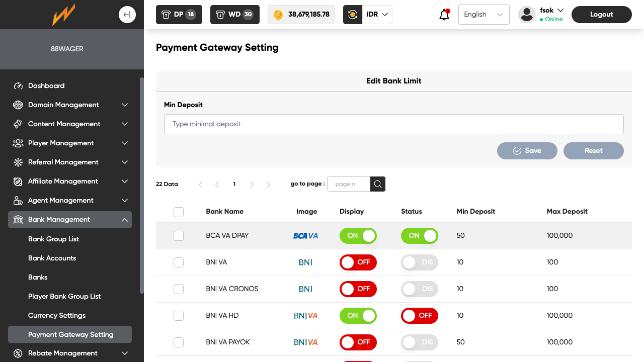Collapse the sidebar with the arrow icon
644x362 pixels.
coord(127,15)
